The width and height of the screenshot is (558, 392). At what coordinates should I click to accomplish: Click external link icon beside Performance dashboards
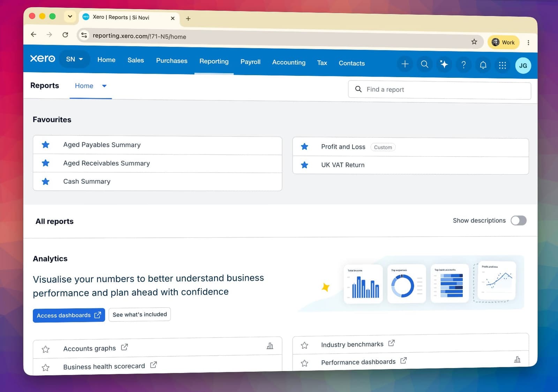[x=404, y=361]
